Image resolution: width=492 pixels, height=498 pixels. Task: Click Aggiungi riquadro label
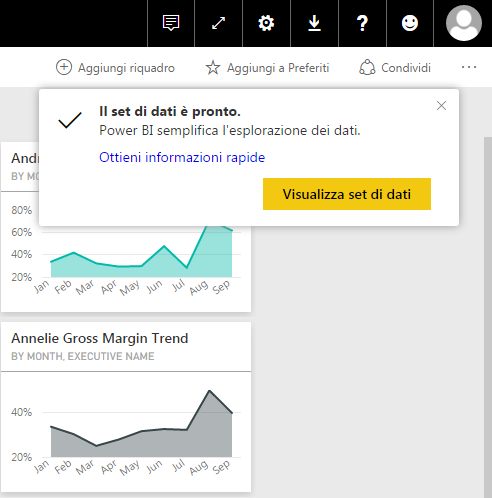point(126,68)
